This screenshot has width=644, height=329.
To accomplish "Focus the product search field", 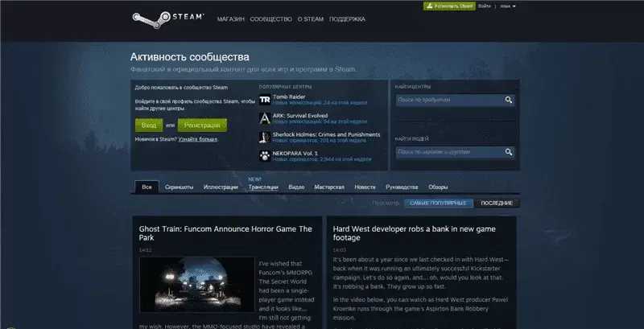I will [x=455, y=100].
